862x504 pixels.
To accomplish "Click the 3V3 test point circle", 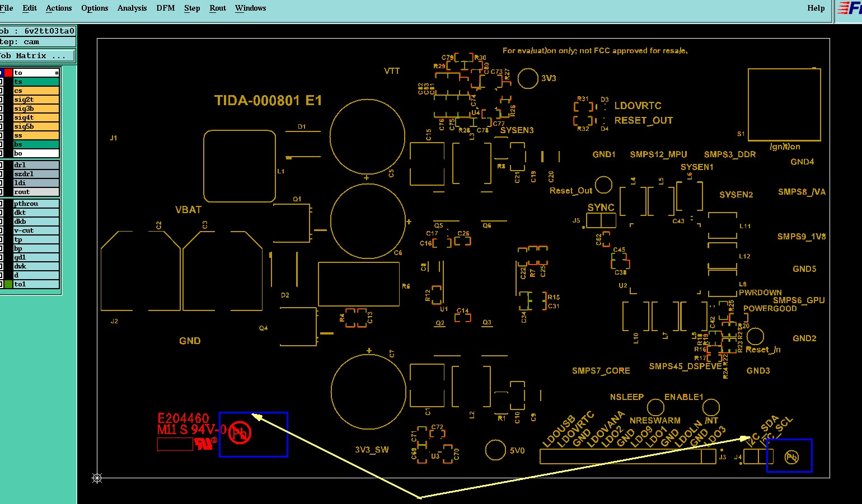I will point(528,79).
